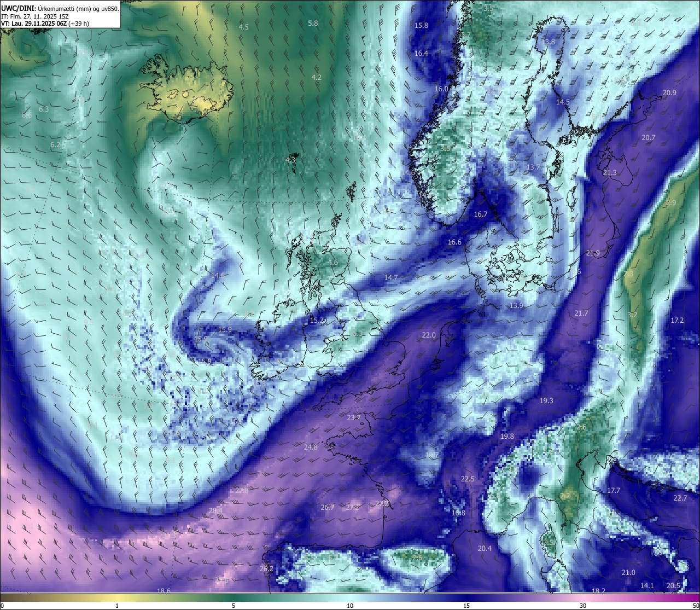700x610 pixels.
Task: Click the 18.6 value at the bottom edge
Action: [164, 591]
